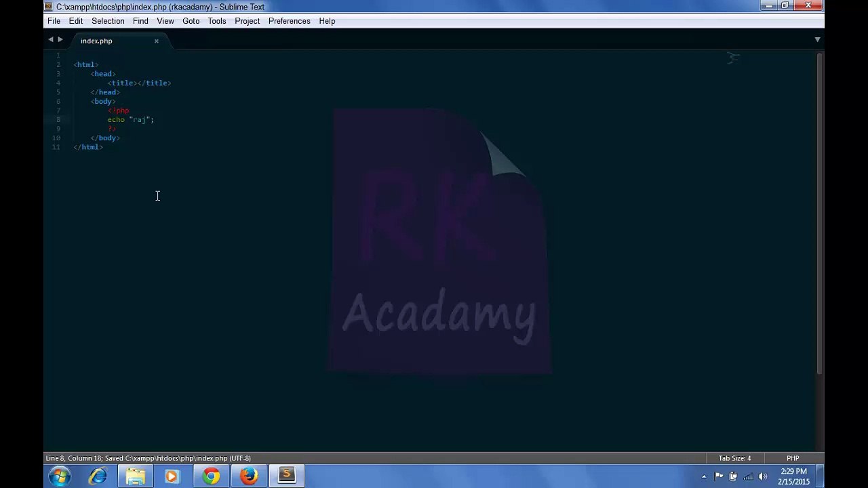
Task: Click line number 11 in gutter
Action: coord(56,147)
